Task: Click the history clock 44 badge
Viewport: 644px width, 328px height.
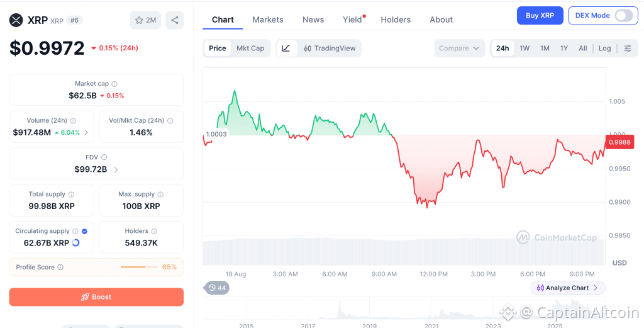Action: pos(217,288)
